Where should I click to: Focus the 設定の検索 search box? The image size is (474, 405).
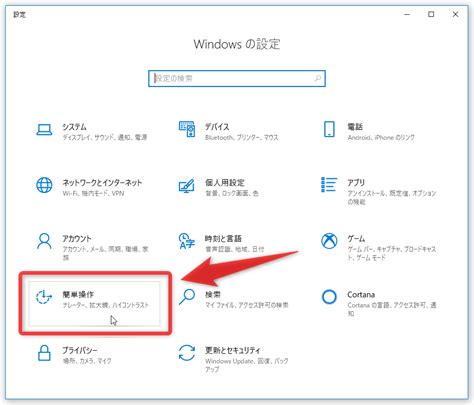(237, 78)
